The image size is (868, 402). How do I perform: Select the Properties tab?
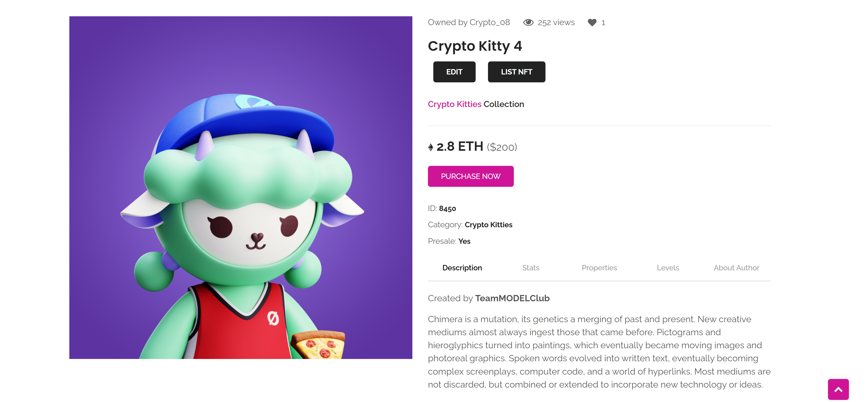click(x=599, y=268)
